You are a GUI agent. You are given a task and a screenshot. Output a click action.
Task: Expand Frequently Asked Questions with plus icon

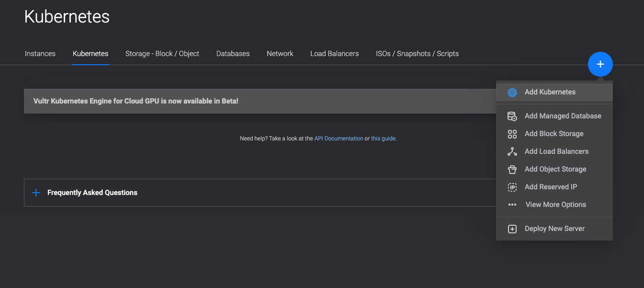(35, 193)
